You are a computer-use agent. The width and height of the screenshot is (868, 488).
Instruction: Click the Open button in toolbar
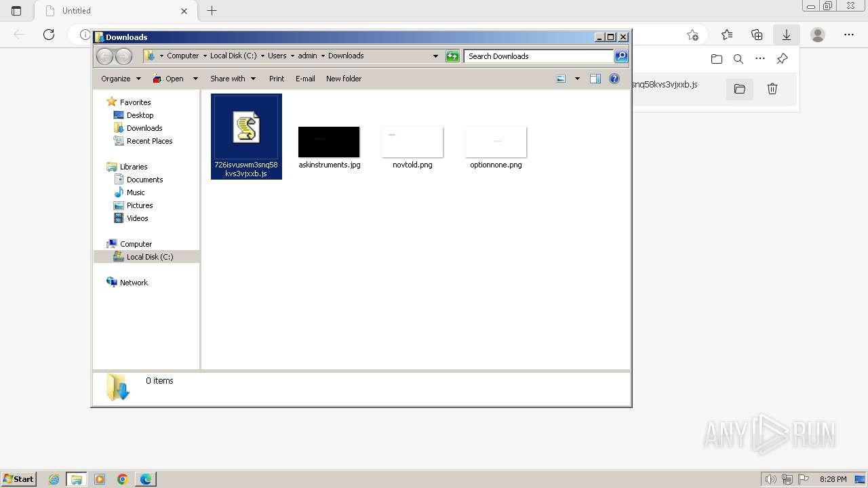pyautogui.click(x=168, y=79)
